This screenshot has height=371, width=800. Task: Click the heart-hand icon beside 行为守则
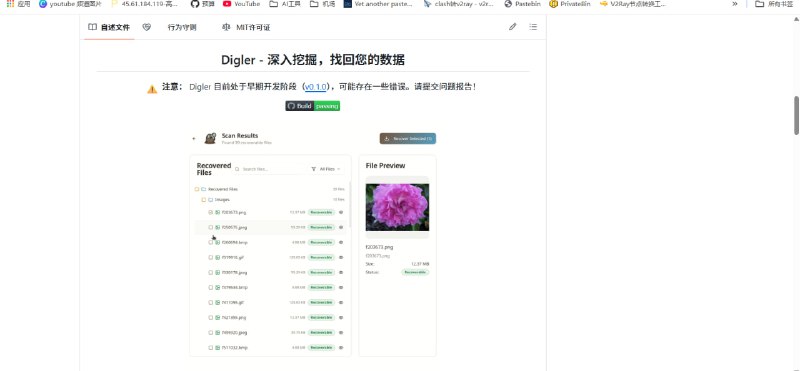pyautogui.click(x=146, y=28)
